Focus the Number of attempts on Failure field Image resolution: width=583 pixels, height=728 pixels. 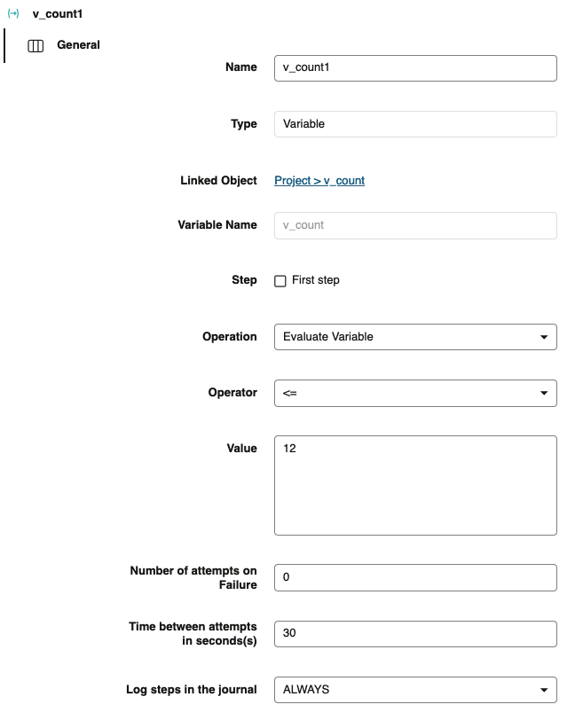(x=415, y=577)
